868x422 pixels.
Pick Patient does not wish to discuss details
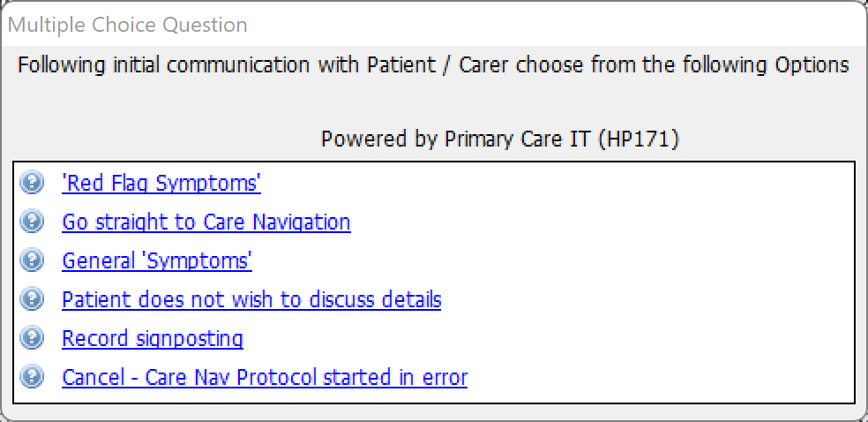pos(251,299)
